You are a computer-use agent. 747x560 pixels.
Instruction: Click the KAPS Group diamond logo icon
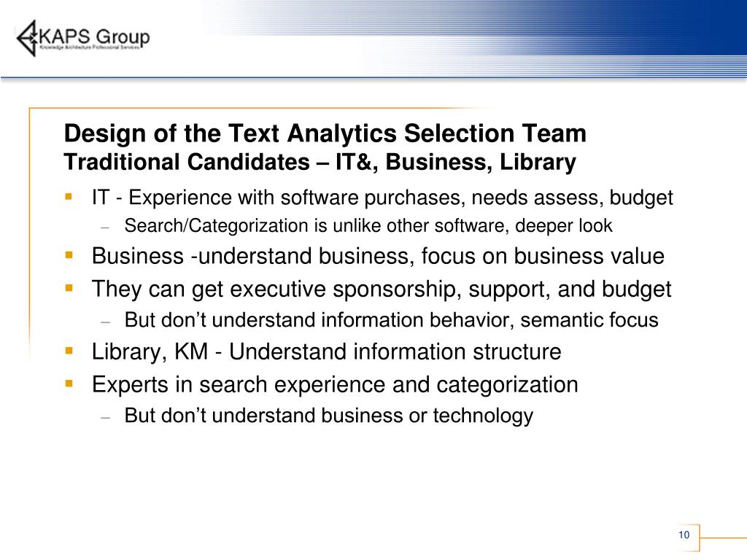pos(27,38)
